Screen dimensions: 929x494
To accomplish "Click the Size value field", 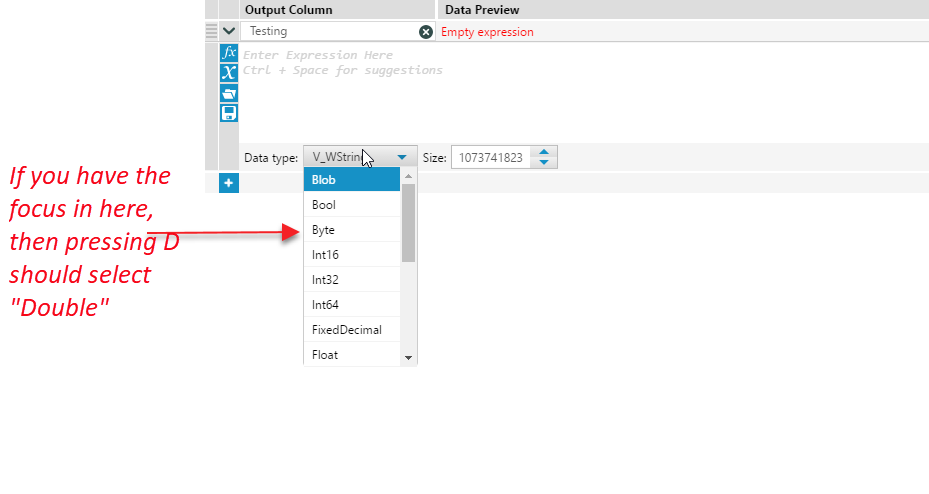I will 491,158.
